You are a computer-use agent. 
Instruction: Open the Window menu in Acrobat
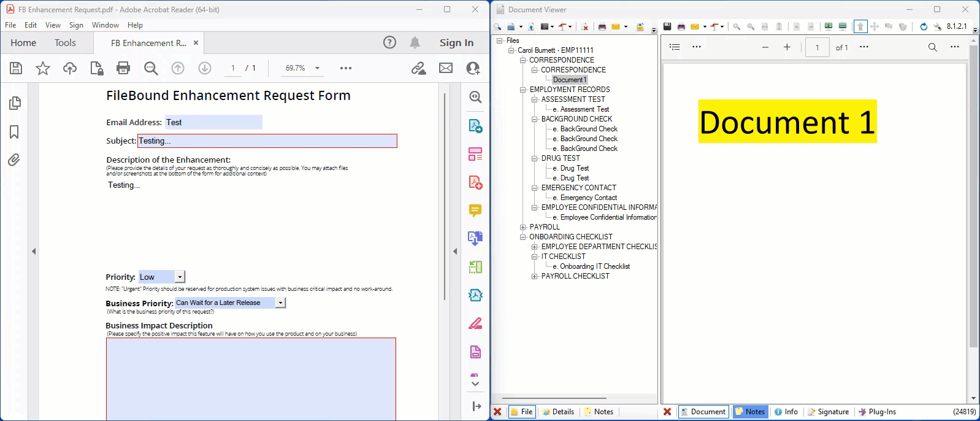pyautogui.click(x=105, y=25)
